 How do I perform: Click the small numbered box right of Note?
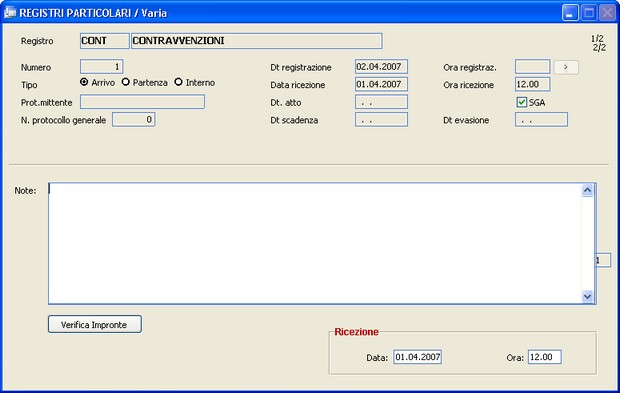click(x=603, y=260)
